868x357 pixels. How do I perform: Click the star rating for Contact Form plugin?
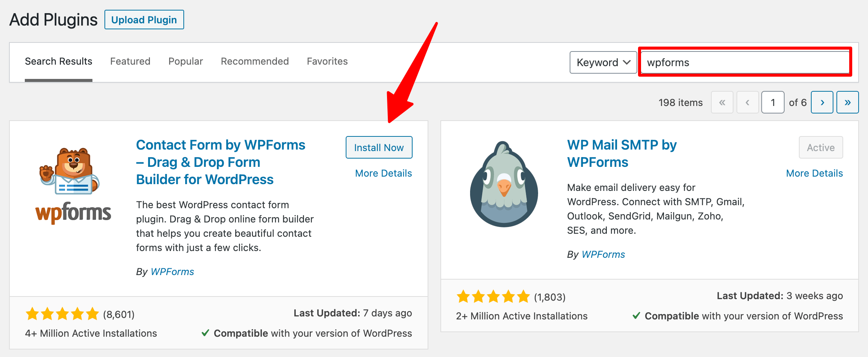(62, 313)
